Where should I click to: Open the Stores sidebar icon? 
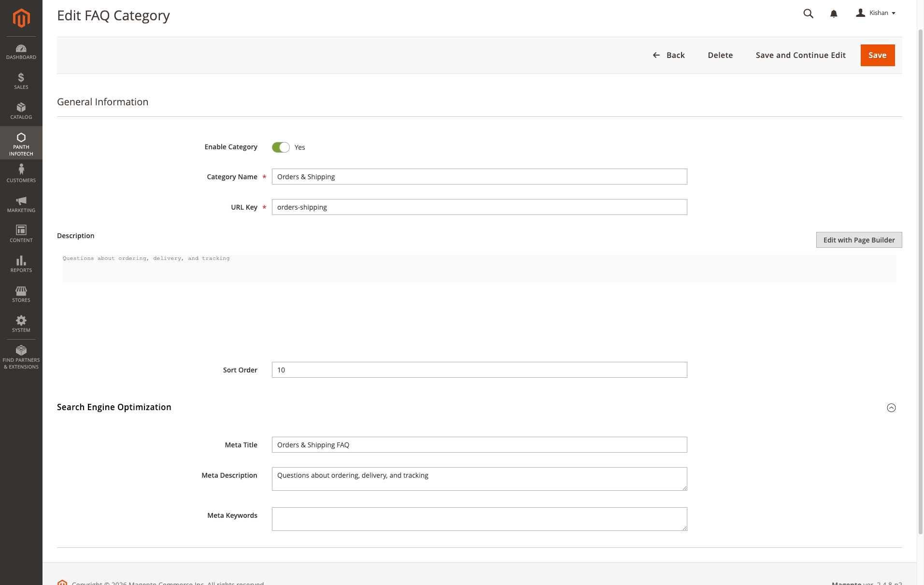[x=21, y=291]
